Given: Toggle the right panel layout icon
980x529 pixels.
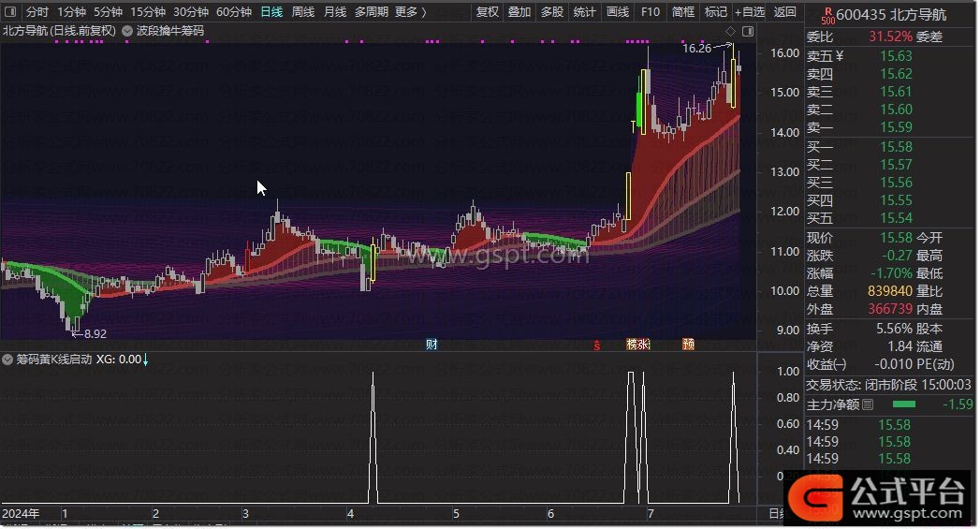Looking at the screenshot, I should [748, 31].
